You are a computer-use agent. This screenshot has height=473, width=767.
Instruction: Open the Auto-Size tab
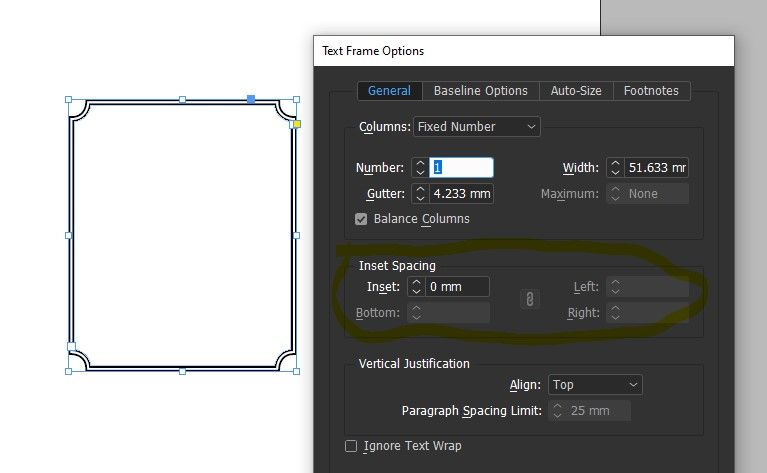point(576,91)
